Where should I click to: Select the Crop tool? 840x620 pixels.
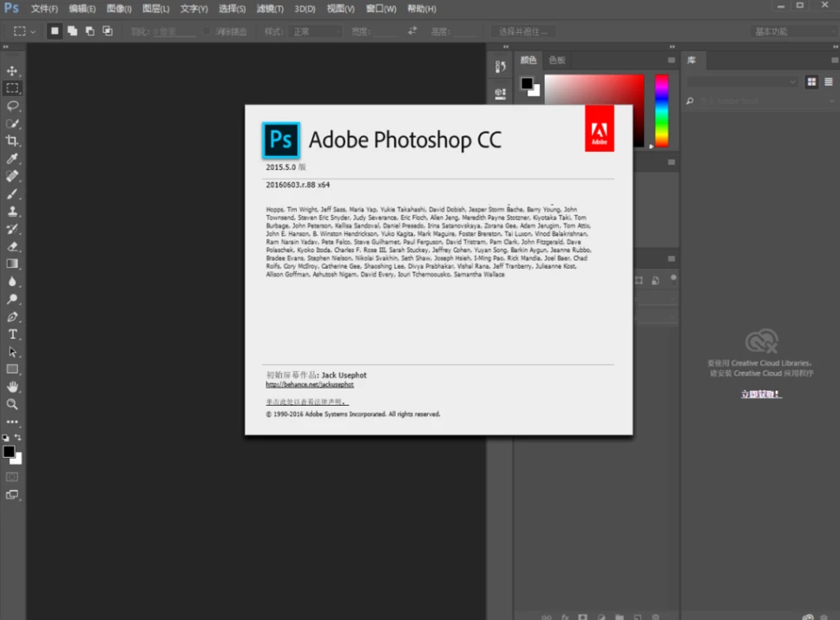(x=12, y=140)
